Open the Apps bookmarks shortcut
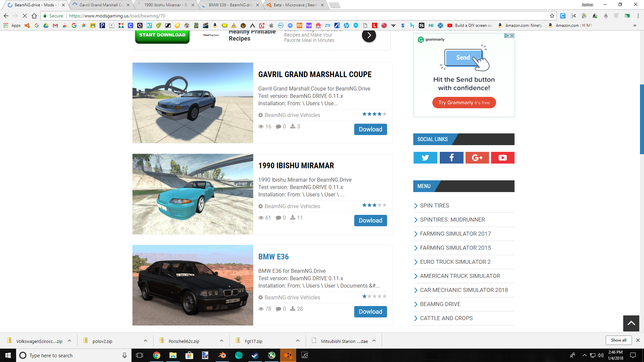644x362 pixels. (x=12, y=25)
